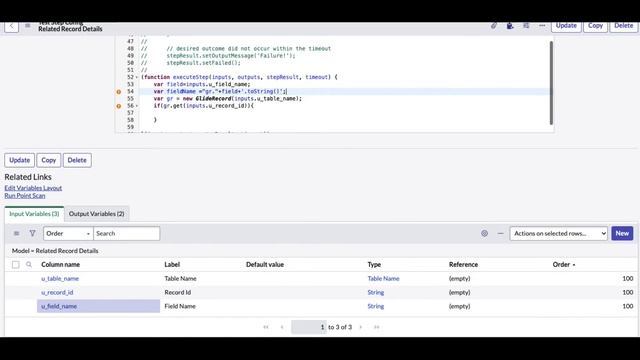640x360 pixels.
Task: Sort by the Type column header
Action: [374, 264]
